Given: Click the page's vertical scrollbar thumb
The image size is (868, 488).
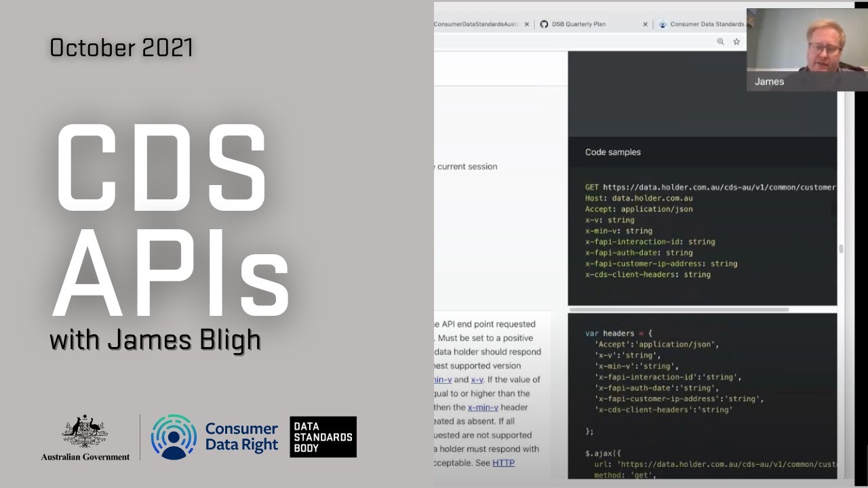Looking at the screenshot, I should [841, 249].
